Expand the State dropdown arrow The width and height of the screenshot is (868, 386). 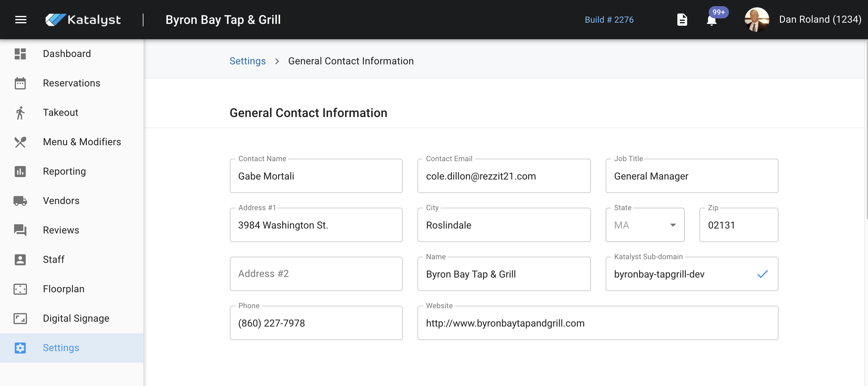672,225
